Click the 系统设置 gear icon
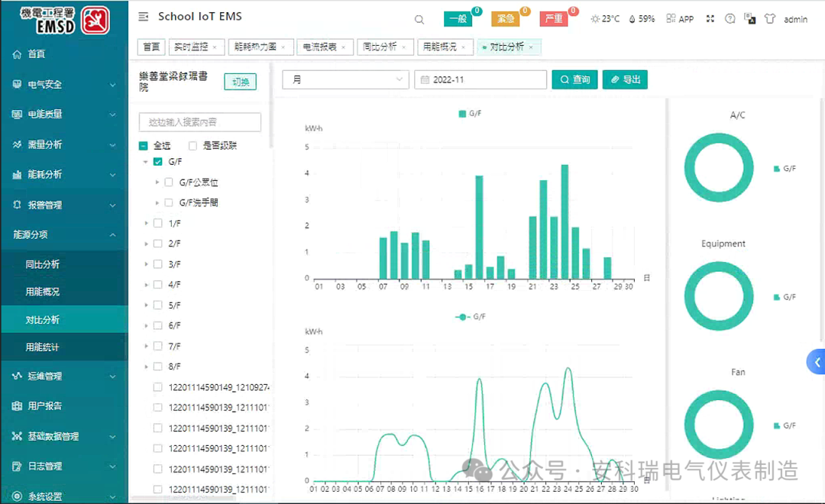 click(x=17, y=496)
